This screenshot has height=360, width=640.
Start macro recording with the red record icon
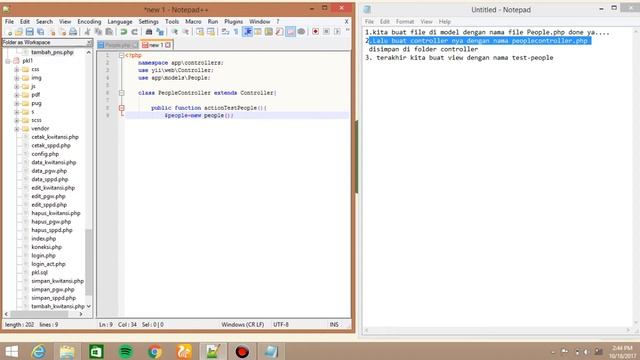316,32
